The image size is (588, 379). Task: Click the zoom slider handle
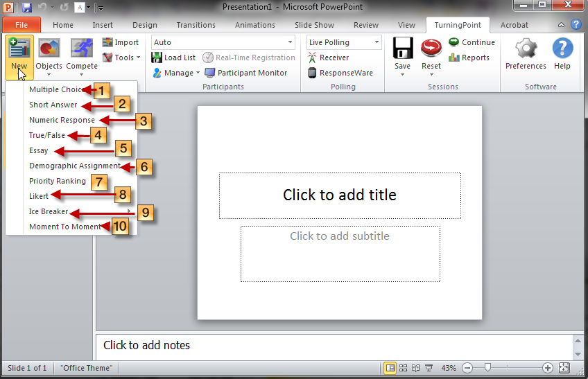coord(487,368)
